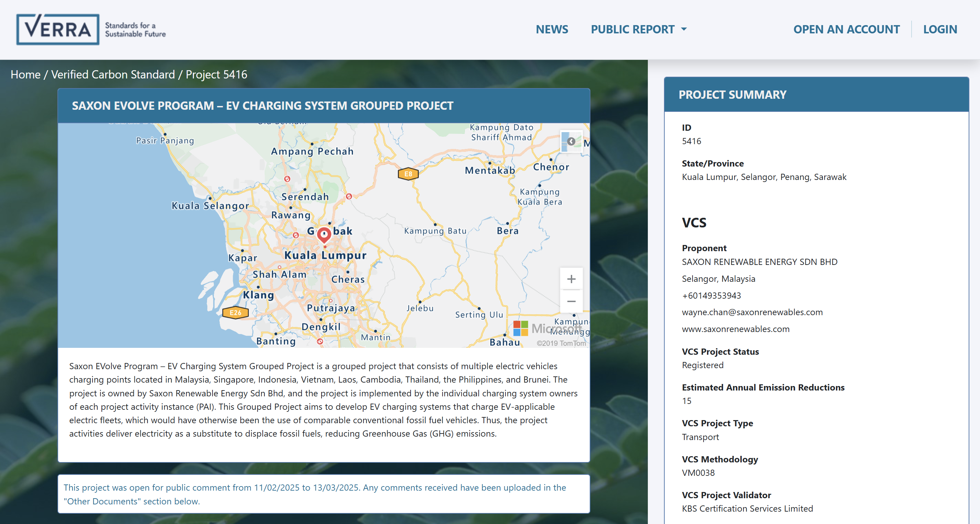
Task: Click the ©2019 TomTom attribution
Action: pos(561,343)
